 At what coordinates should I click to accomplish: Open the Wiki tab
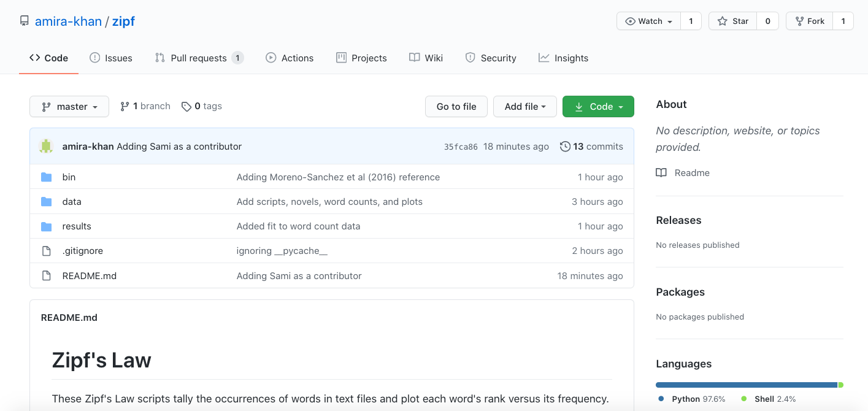(x=426, y=58)
